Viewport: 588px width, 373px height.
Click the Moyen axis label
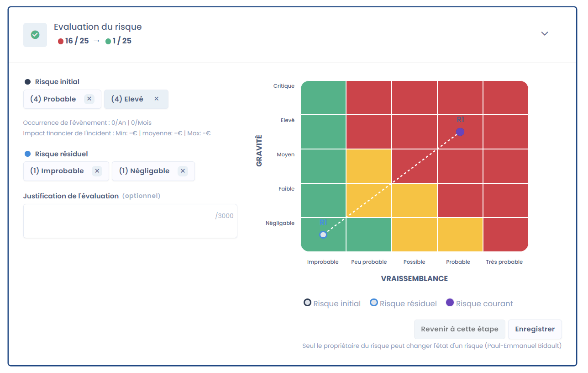coord(286,155)
